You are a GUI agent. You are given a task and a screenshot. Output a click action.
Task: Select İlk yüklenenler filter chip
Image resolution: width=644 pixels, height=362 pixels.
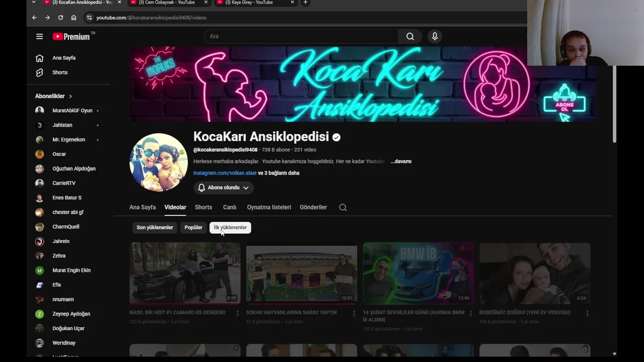pyautogui.click(x=230, y=227)
